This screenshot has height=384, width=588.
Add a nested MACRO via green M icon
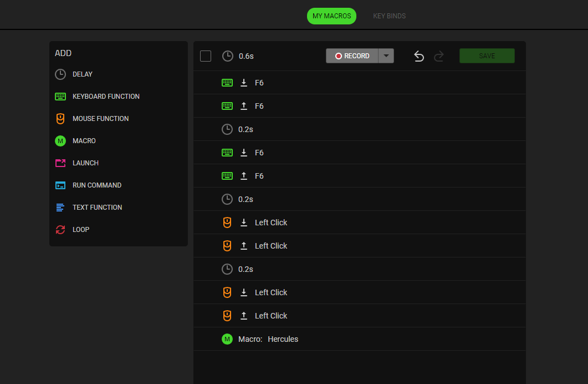[60, 141]
